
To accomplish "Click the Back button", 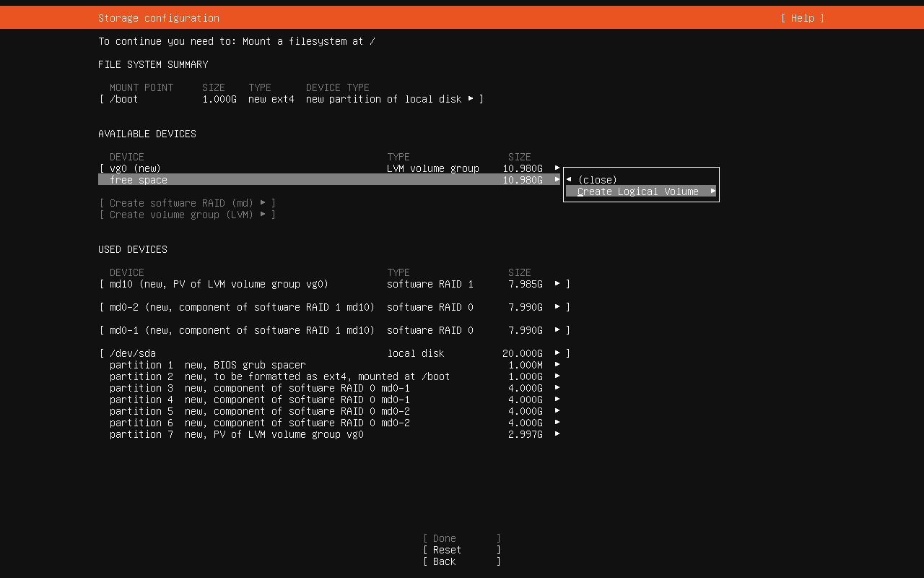I will tap(461, 561).
